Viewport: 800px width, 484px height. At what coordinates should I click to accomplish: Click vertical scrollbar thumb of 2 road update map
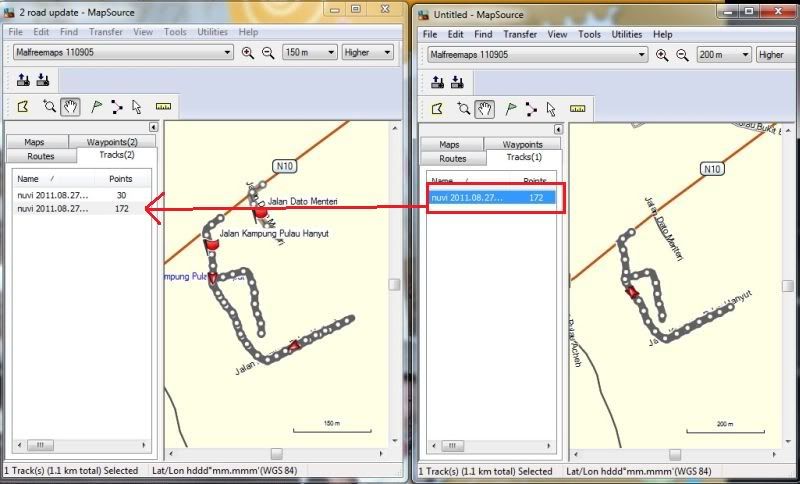tap(394, 284)
